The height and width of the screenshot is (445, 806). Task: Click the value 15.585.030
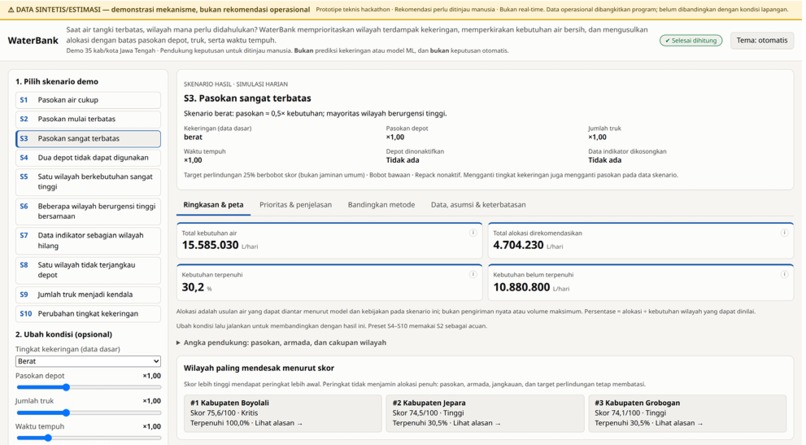pos(210,245)
